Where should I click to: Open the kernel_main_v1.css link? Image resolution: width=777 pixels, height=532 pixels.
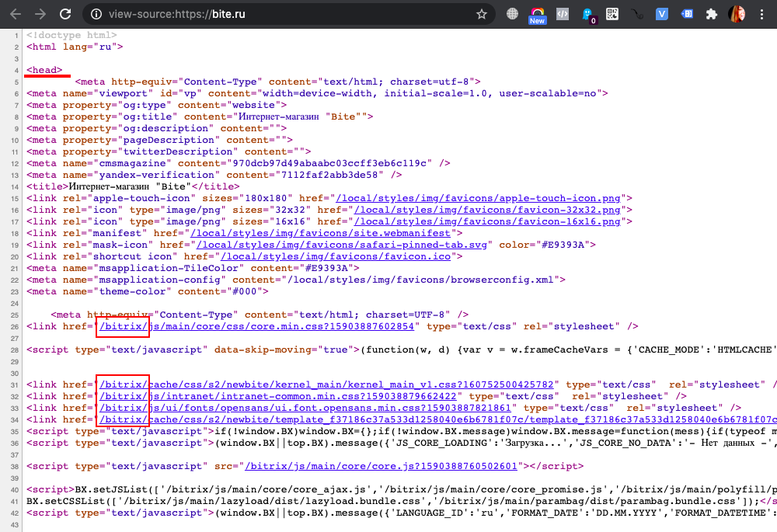[x=326, y=385]
